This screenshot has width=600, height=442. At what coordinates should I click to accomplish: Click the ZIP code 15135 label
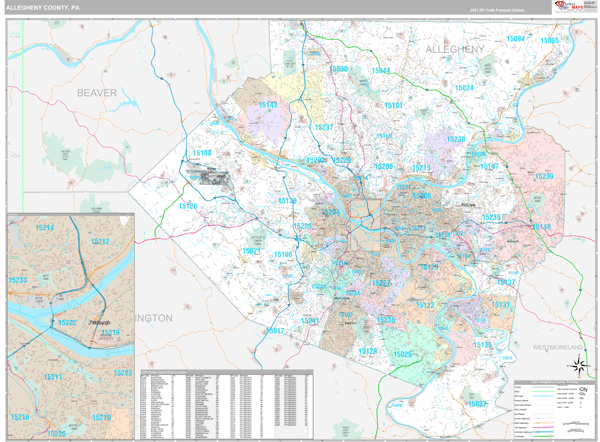click(483, 344)
